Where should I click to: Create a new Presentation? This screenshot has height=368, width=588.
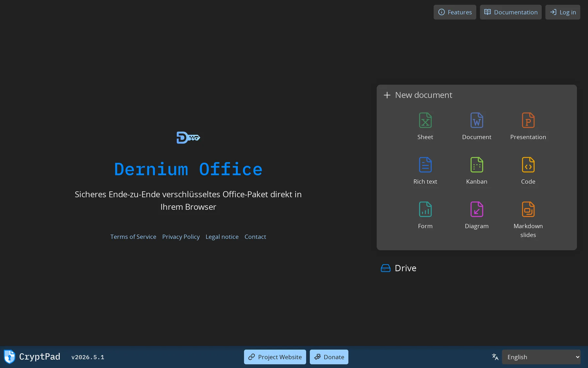click(x=528, y=126)
